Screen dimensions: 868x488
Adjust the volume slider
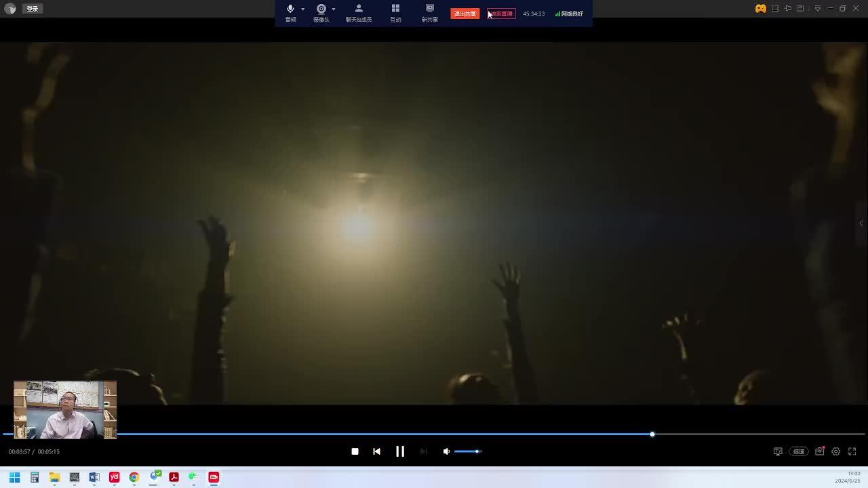point(468,451)
